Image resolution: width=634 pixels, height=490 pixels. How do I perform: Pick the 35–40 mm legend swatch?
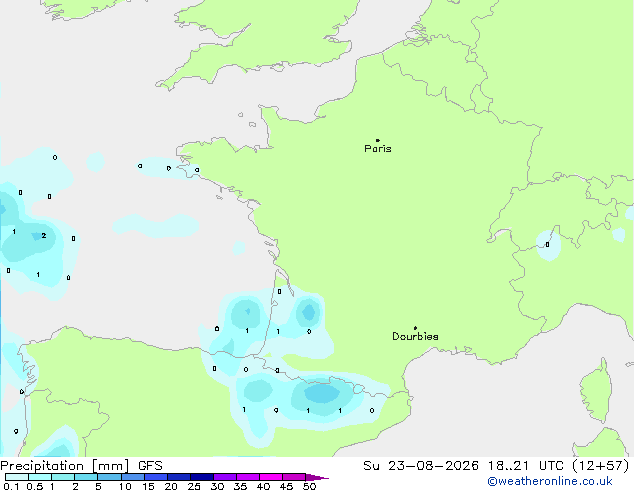click(248, 477)
